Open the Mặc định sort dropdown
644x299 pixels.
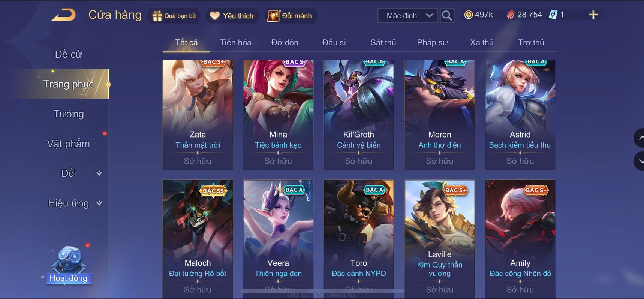407,16
